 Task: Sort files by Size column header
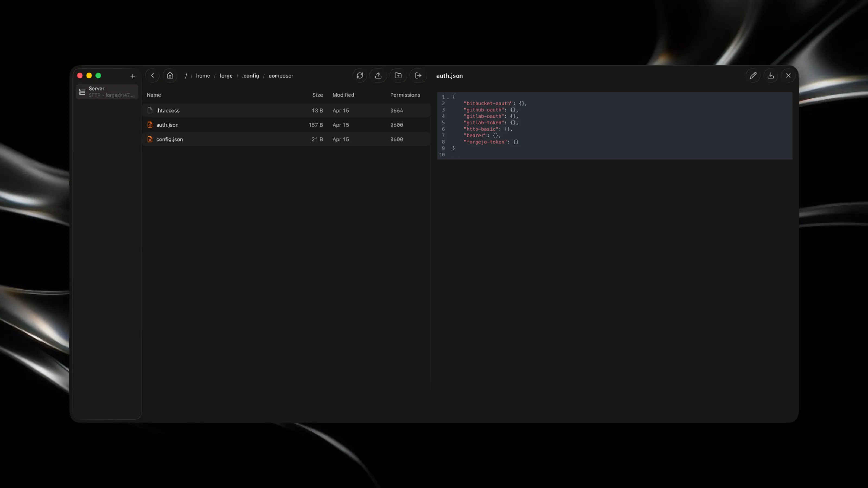coord(317,95)
